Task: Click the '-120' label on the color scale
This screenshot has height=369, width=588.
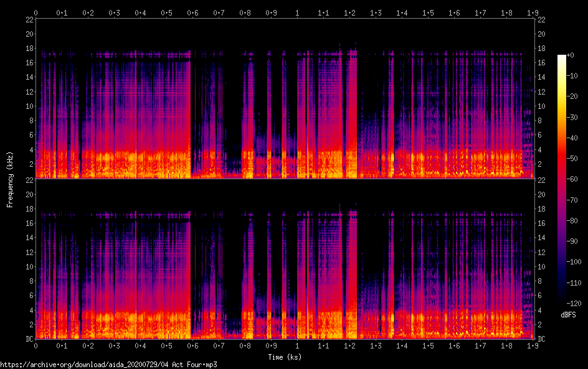Action: tap(574, 303)
